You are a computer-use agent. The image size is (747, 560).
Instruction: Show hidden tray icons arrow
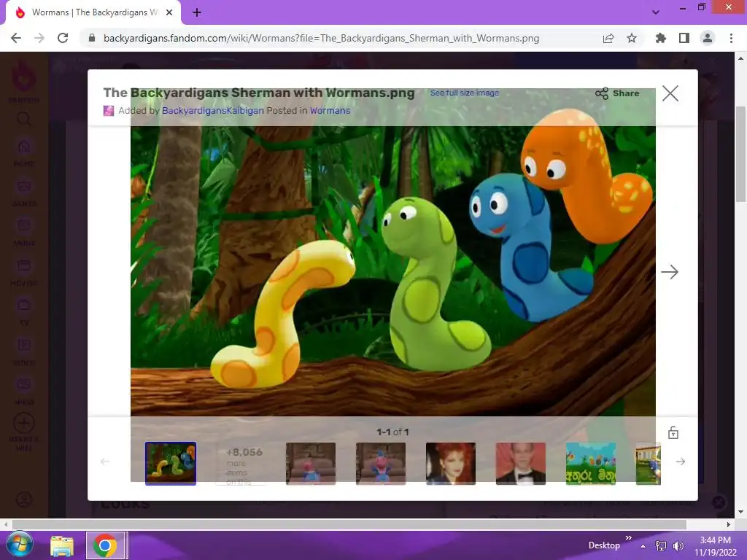coord(643,546)
